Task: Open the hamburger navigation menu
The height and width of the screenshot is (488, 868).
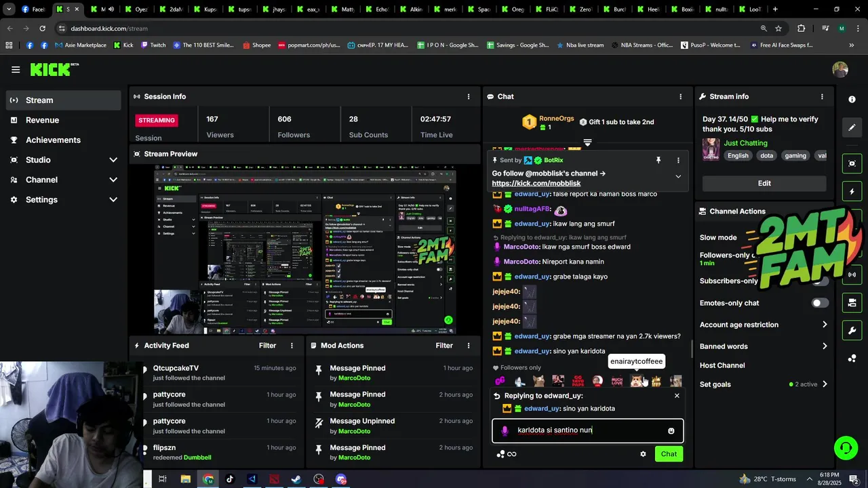Action: pos(16,69)
